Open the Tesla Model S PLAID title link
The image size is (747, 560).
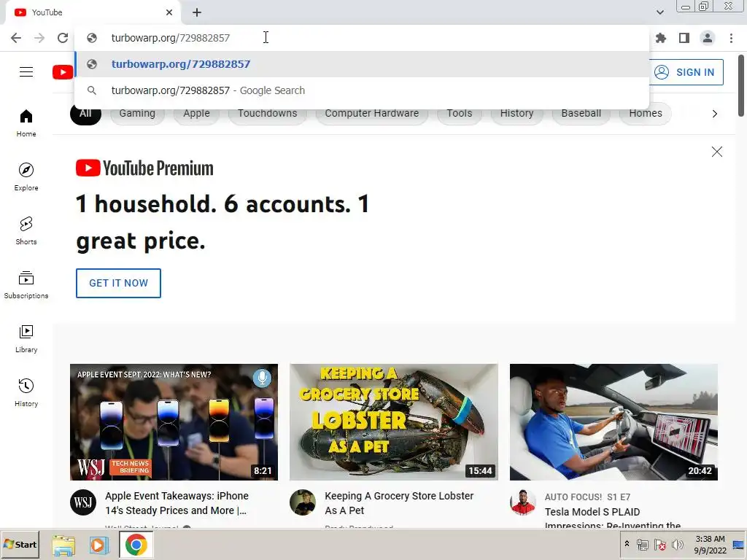pyautogui.click(x=613, y=518)
